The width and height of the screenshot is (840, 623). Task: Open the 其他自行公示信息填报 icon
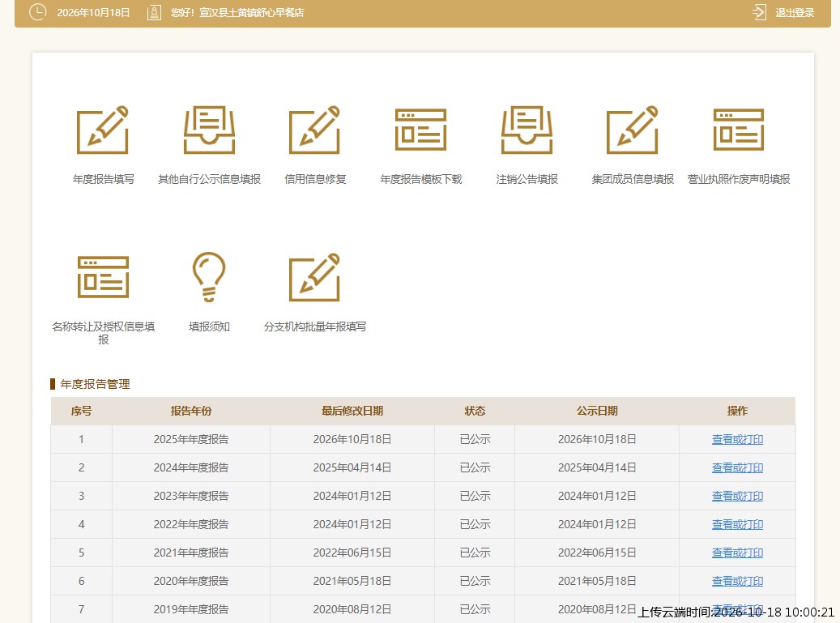[209, 130]
